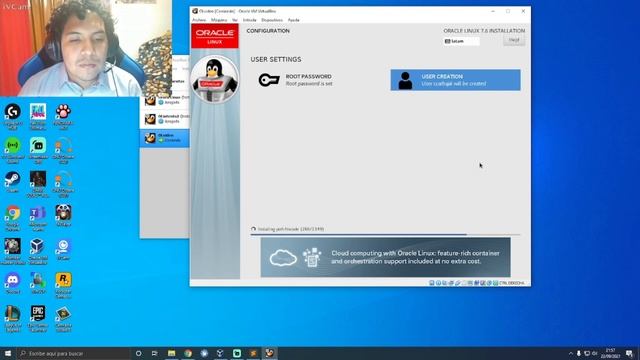Click the hard disk activity icon in the status bar
Screen dimensions: 640x360
431,283
